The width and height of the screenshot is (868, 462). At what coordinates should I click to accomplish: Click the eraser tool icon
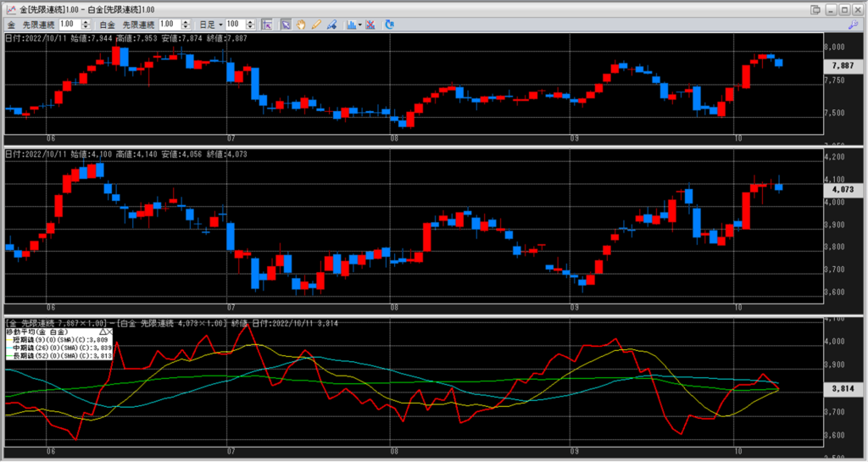(x=331, y=25)
